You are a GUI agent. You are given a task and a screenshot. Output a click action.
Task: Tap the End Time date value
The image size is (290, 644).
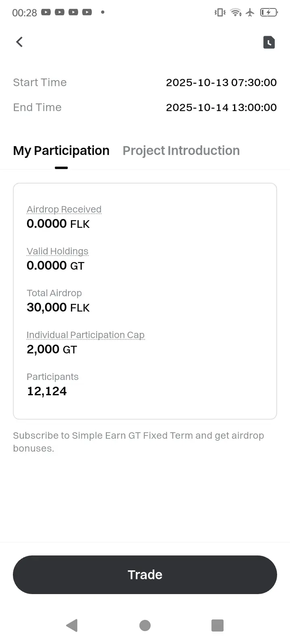pos(221,107)
